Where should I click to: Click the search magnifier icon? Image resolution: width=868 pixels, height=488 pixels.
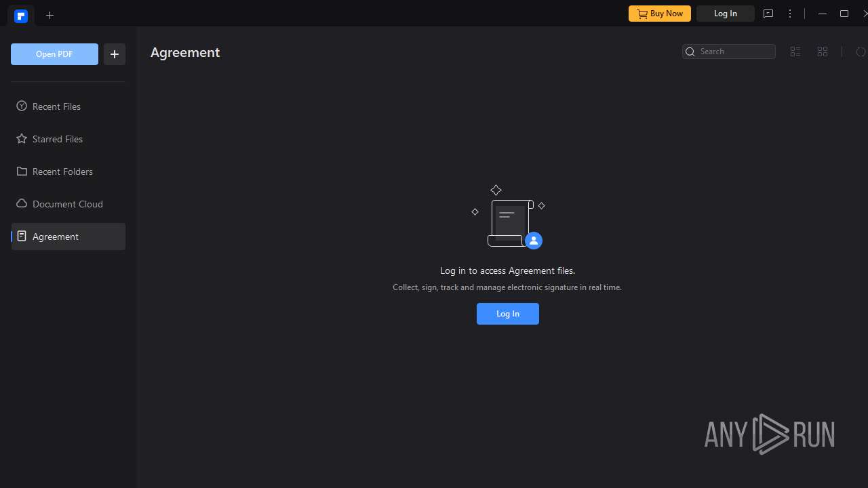click(x=690, y=52)
